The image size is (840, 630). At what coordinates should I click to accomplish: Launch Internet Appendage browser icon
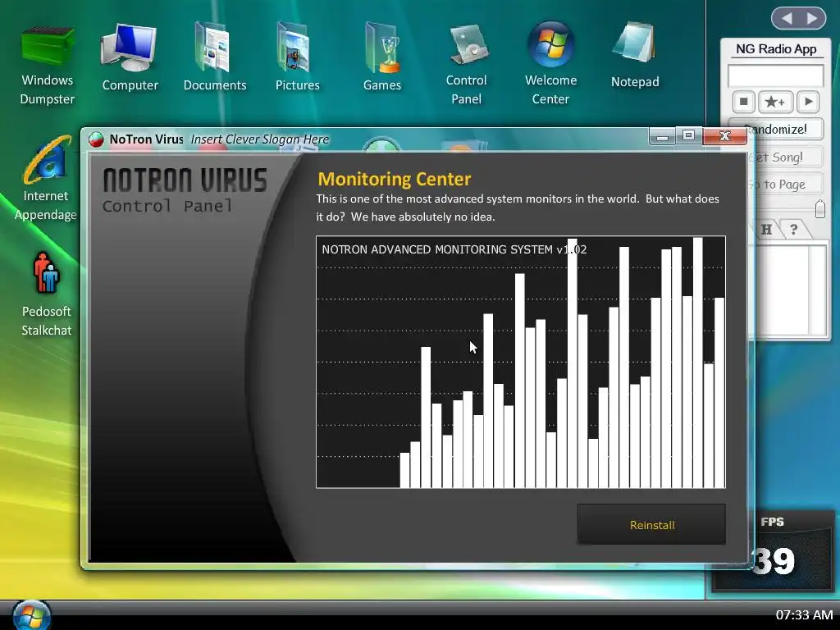(46, 179)
